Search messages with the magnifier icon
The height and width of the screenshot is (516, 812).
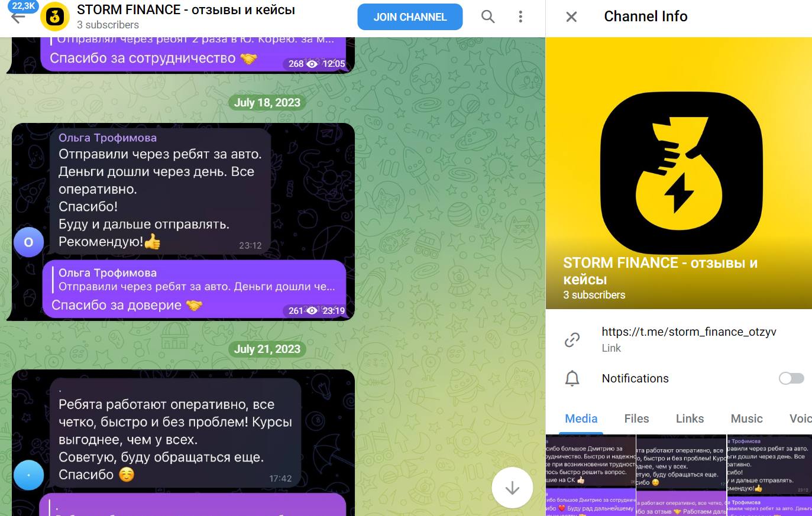488,17
